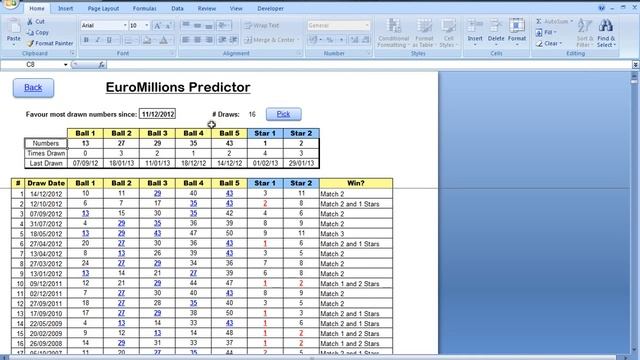
Task: Toggle underline formatting
Action: tap(109, 40)
